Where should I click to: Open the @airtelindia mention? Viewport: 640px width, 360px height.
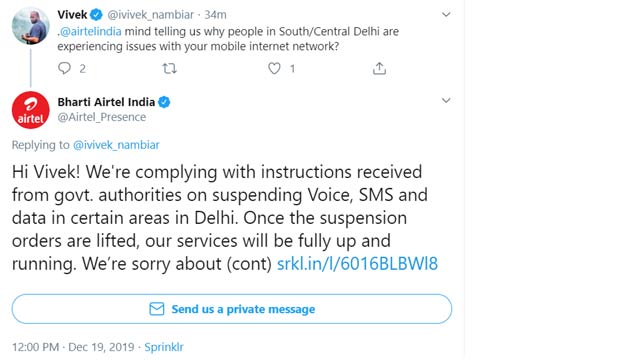pyautogui.click(x=91, y=31)
